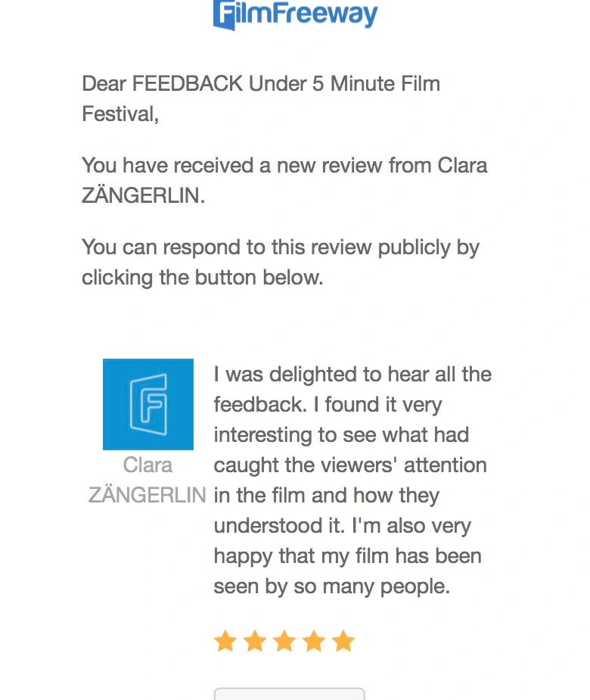Click the third orange rating star

click(284, 642)
